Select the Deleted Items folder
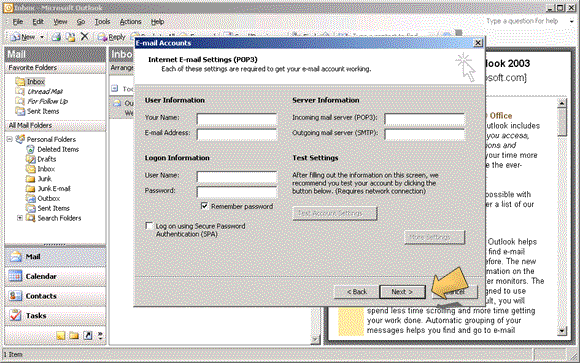Screen dimensions: 580x363 pos(58,149)
